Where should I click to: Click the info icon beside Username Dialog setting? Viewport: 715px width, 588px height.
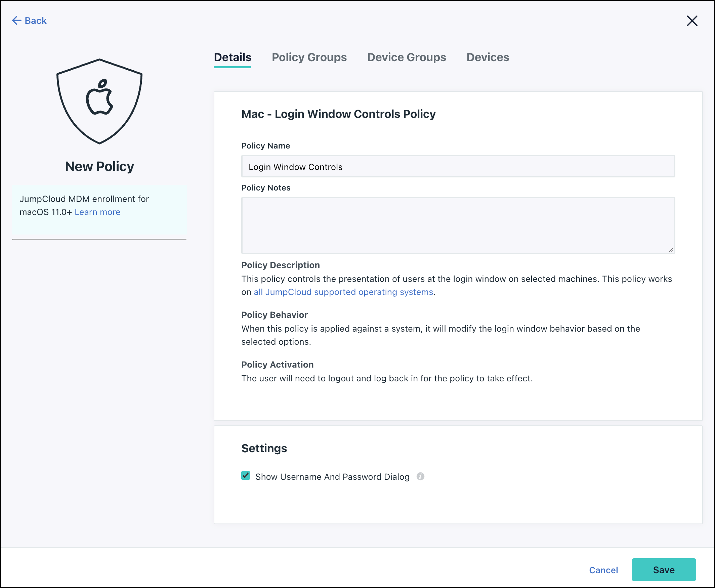coord(420,476)
